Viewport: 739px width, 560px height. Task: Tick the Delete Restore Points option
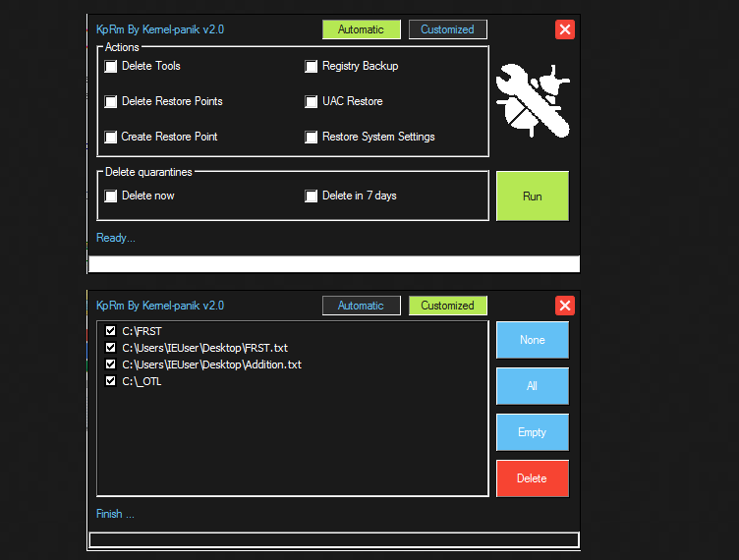(111, 102)
